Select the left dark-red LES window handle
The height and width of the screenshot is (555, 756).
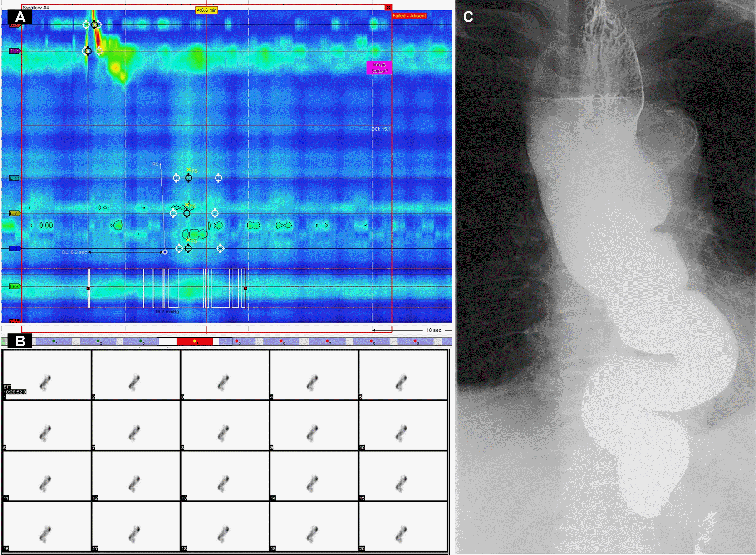[x=88, y=288]
